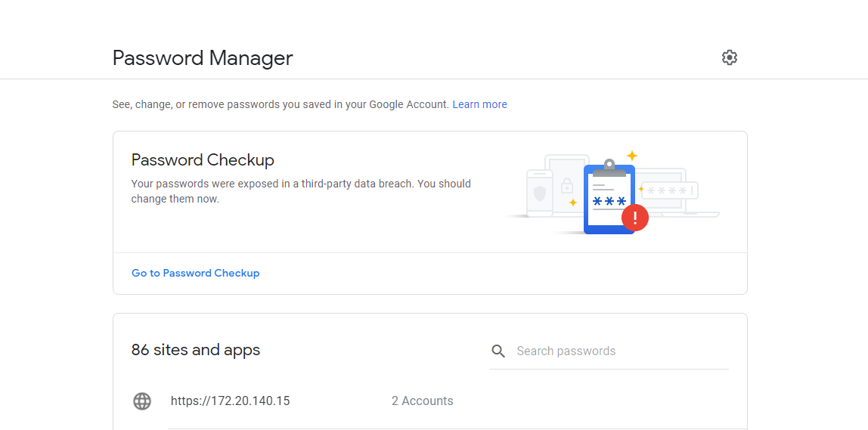Image resolution: width=868 pixels, height=430 pixels.
Task: Open the Learn more link
Action: point(479,104)
